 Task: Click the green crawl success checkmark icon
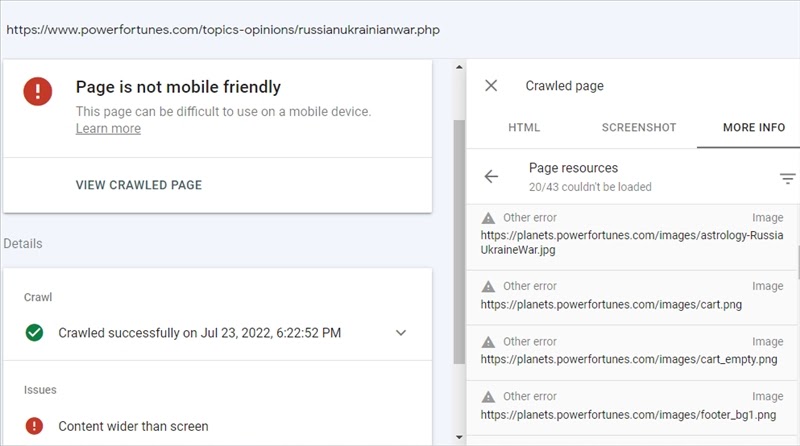35,333
